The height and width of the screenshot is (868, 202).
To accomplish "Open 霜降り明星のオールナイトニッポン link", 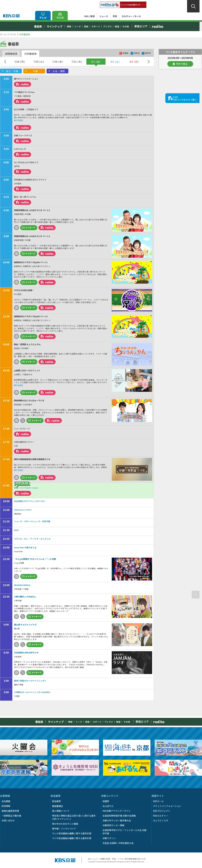I will click(x=30, y=681).
